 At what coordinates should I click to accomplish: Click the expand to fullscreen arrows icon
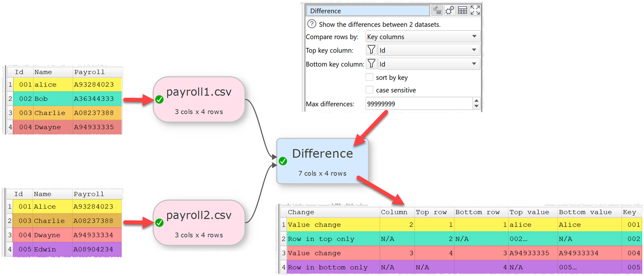pyautogui.click(x=475, y=10)
